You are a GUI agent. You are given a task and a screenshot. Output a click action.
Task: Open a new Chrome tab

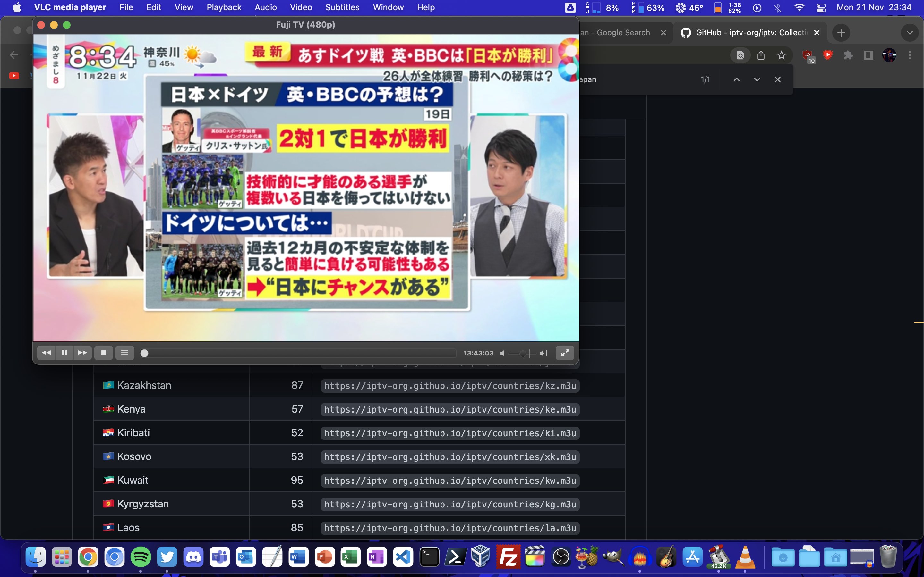(841, 33)
